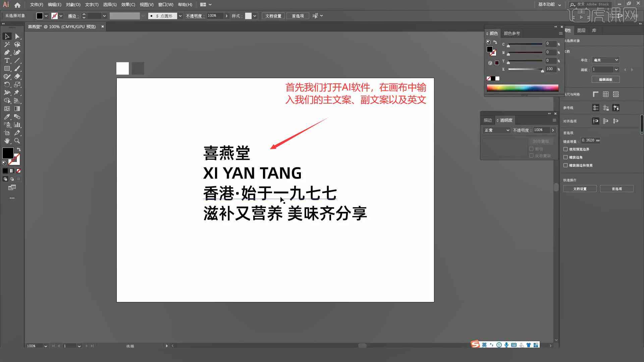Expand the 不透明度 percentage dropdown

click(553, 130)
